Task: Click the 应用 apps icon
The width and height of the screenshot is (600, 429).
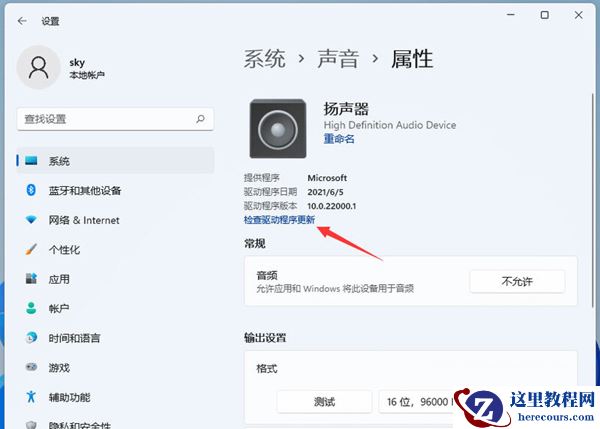Action: (x=31, y=279)
